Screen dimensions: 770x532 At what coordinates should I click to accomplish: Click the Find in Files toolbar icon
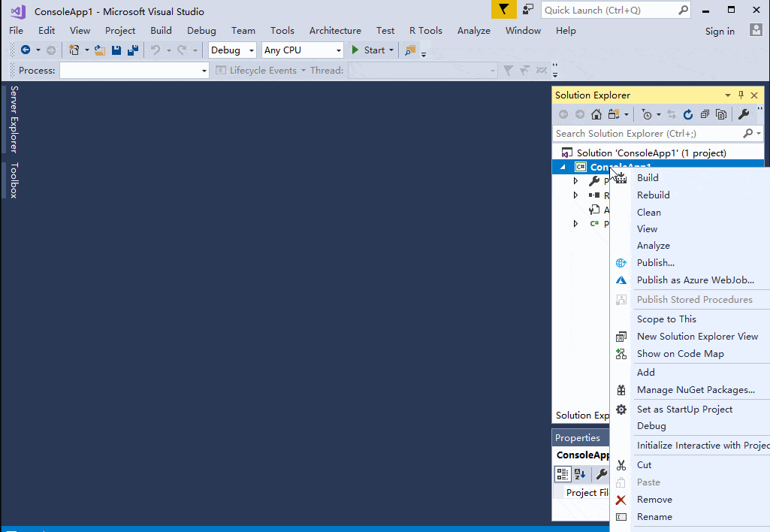(410, 50)
